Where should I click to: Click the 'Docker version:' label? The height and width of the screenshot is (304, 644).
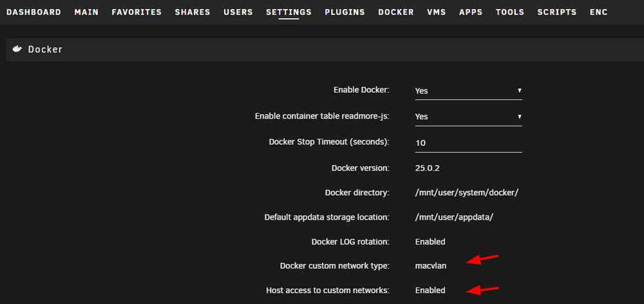click(360, 168)
